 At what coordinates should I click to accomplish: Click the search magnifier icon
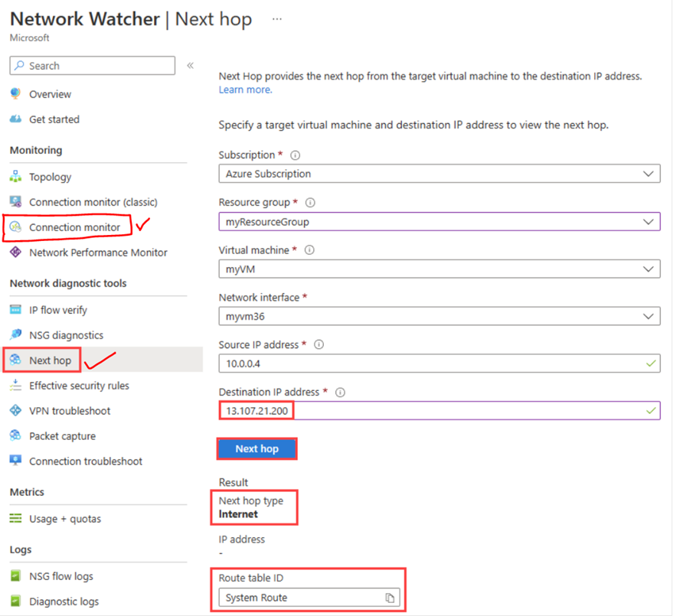19,66
